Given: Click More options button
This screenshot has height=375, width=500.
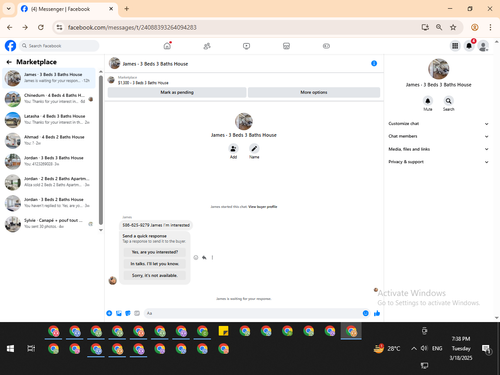Looking at the screenshot, I should [x=314, y=92].
